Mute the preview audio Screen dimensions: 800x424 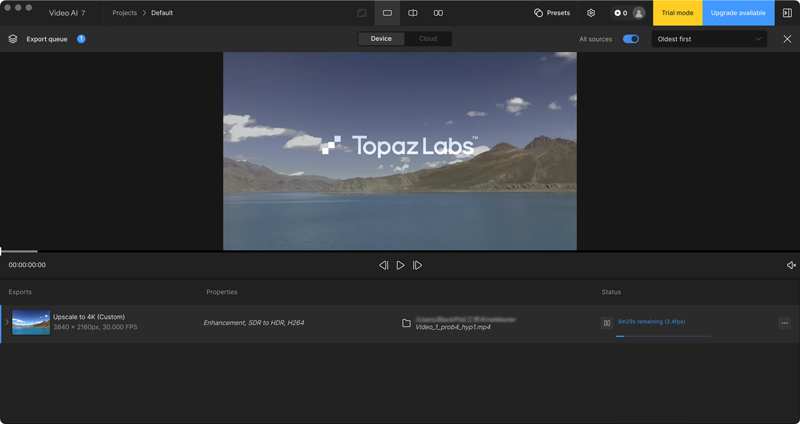[x=791, y=265]
